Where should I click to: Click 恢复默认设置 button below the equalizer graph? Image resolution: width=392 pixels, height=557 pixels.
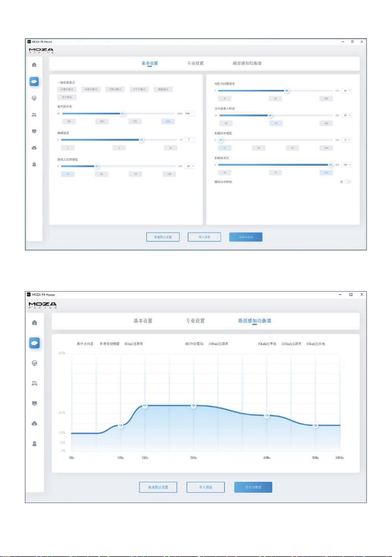click(x=158, y=487)
